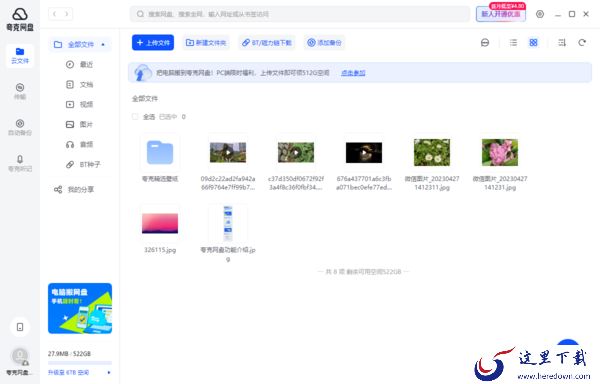Viewport: 600px width, 384px height.
Task: Select the pink flower image 微信图片_20230427141231.jpg
Action: click(500, 152)
